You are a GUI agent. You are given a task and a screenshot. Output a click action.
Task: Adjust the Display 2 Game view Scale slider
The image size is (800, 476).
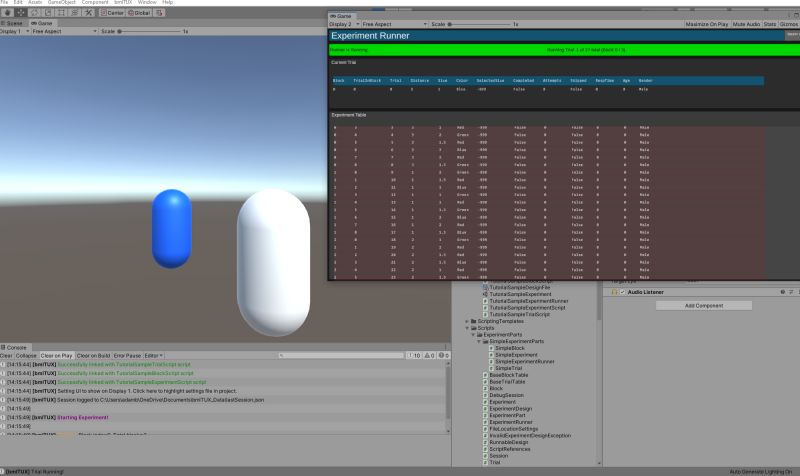480,24
